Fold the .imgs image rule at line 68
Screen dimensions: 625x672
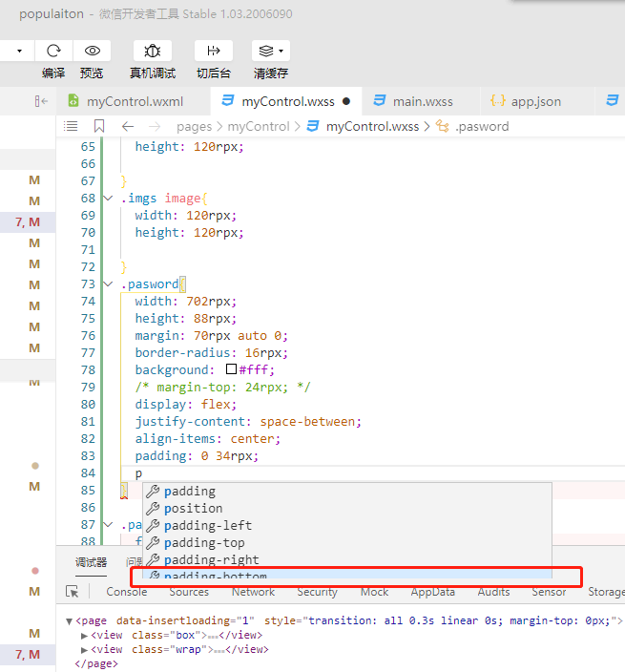(109, 198)
